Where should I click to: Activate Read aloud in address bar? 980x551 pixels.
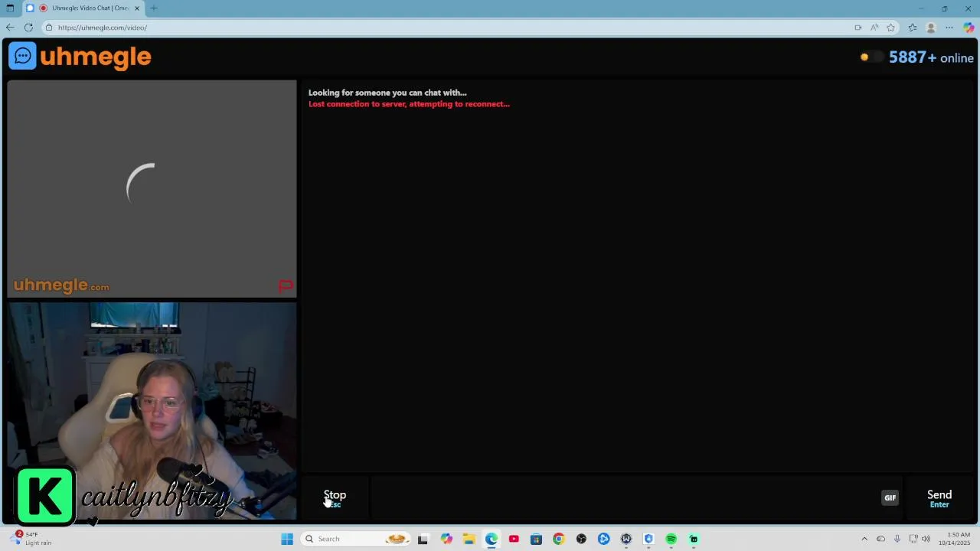tap(874, 28)
